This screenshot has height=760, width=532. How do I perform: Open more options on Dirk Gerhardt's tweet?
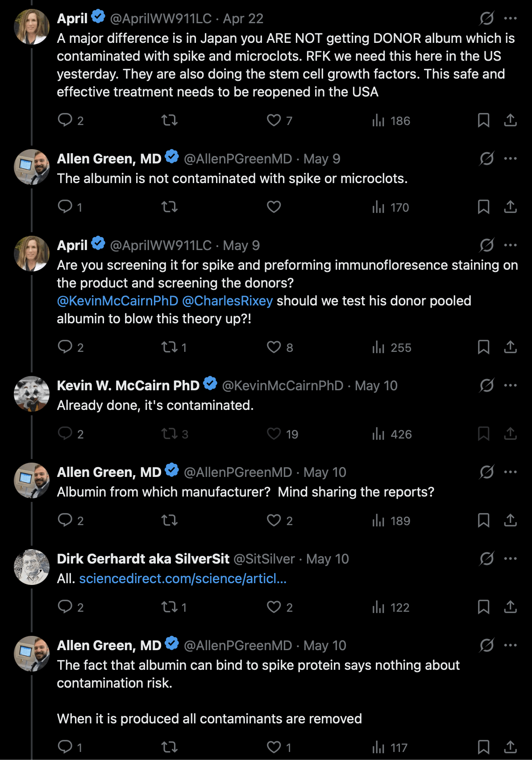tap(510, 559)
